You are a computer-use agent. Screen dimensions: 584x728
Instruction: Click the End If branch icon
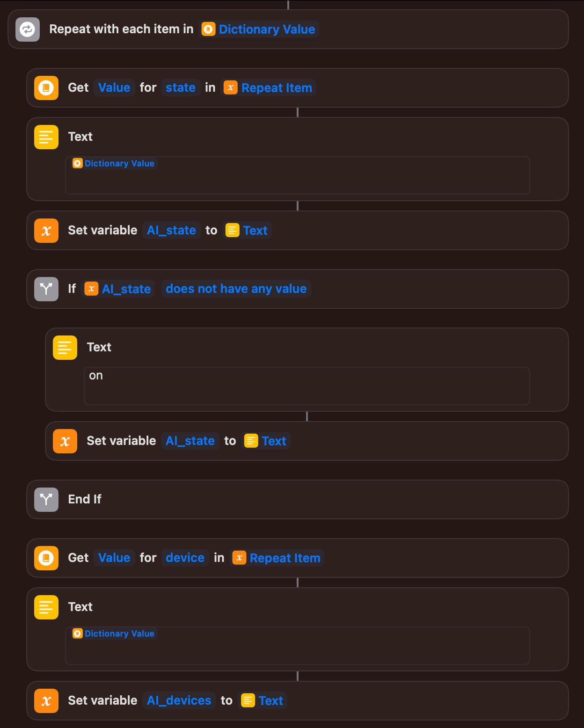coord(46,499)
